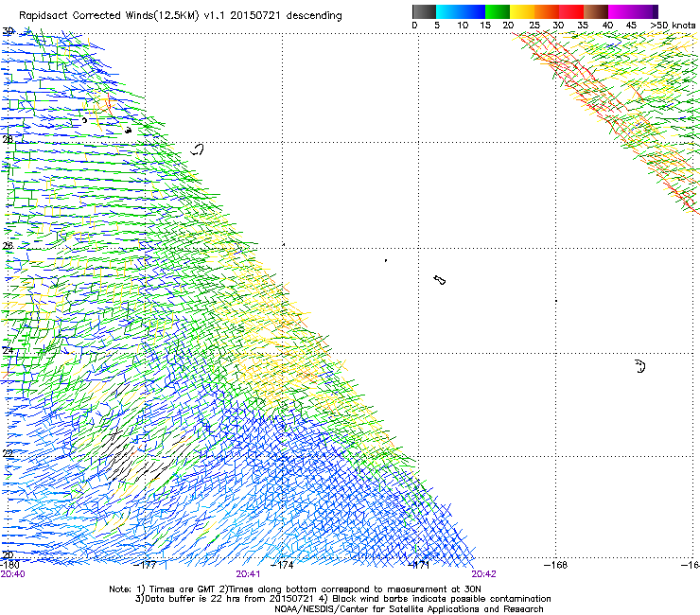Click the '26' latitude label
Screen dimensions: 700x615
click(x=8, y=245)
